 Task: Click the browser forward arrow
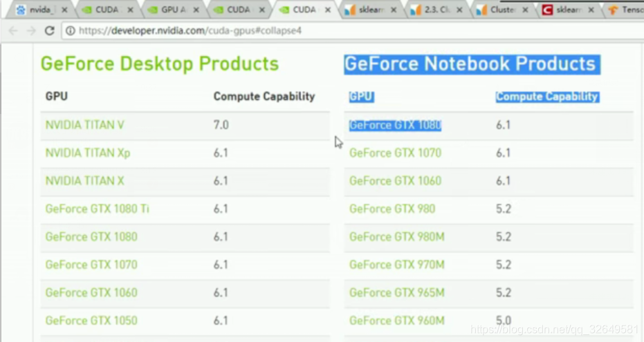click(31, 31)
